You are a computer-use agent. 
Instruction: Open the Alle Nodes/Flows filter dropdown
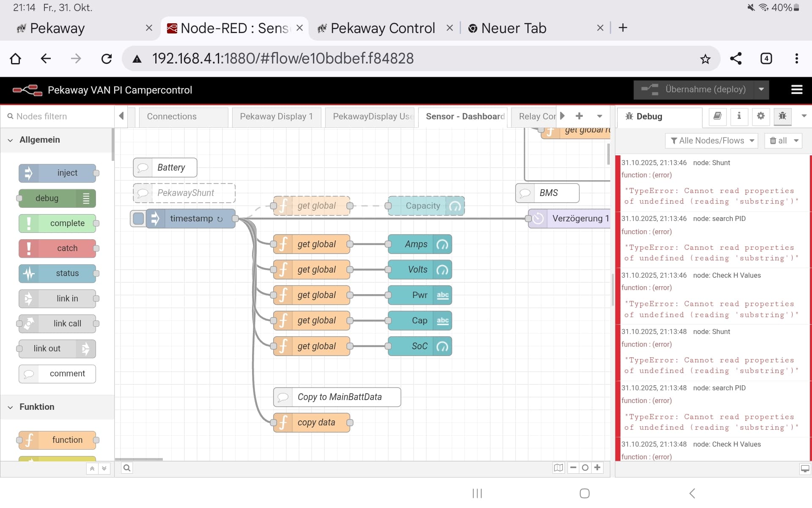(x=713, y=141)
